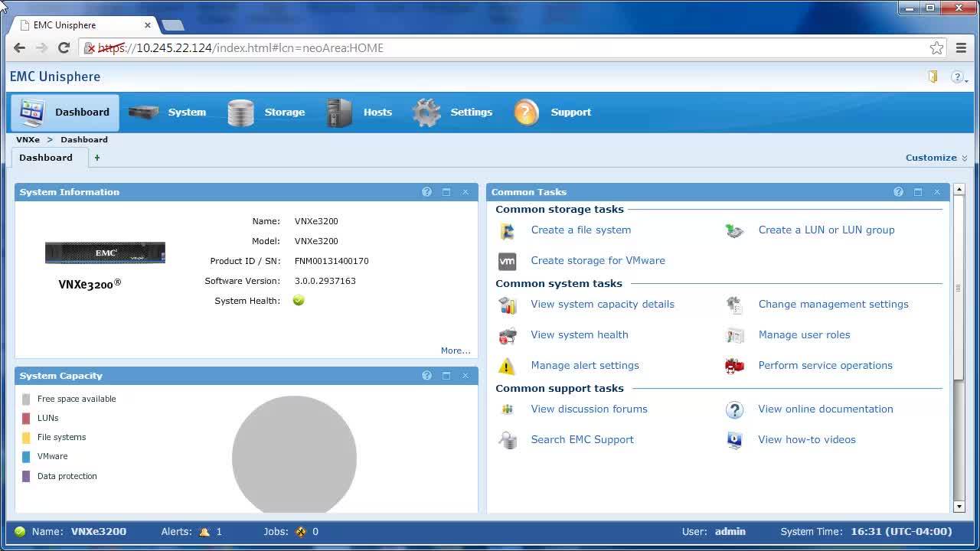This screenshot has height=551, width=980.
Task: Click the VMware storage vm icon
Action: coord(507,261)
